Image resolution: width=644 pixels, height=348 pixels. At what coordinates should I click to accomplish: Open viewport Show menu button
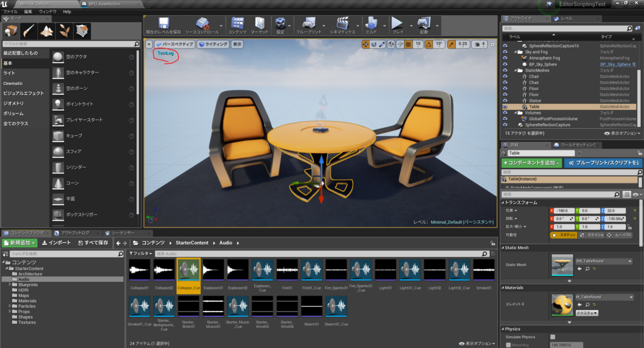pos(237,45)
